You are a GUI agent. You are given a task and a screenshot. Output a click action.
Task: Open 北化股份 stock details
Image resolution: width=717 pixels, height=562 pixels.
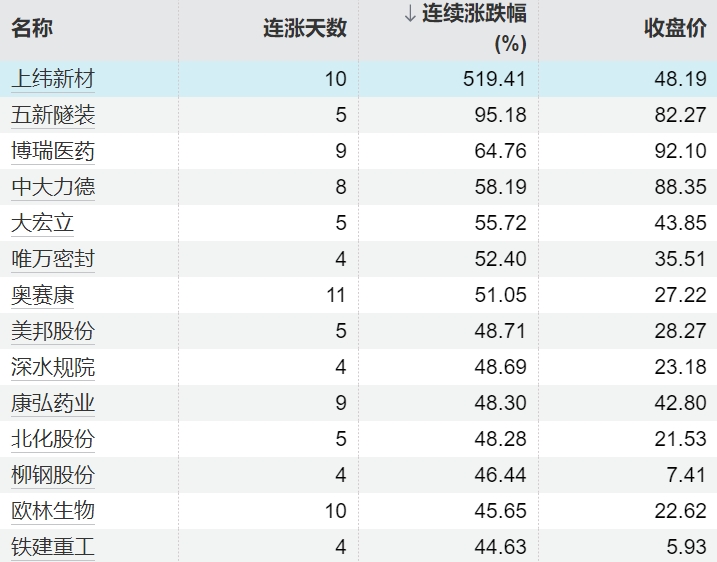click(x=53, y=439)
